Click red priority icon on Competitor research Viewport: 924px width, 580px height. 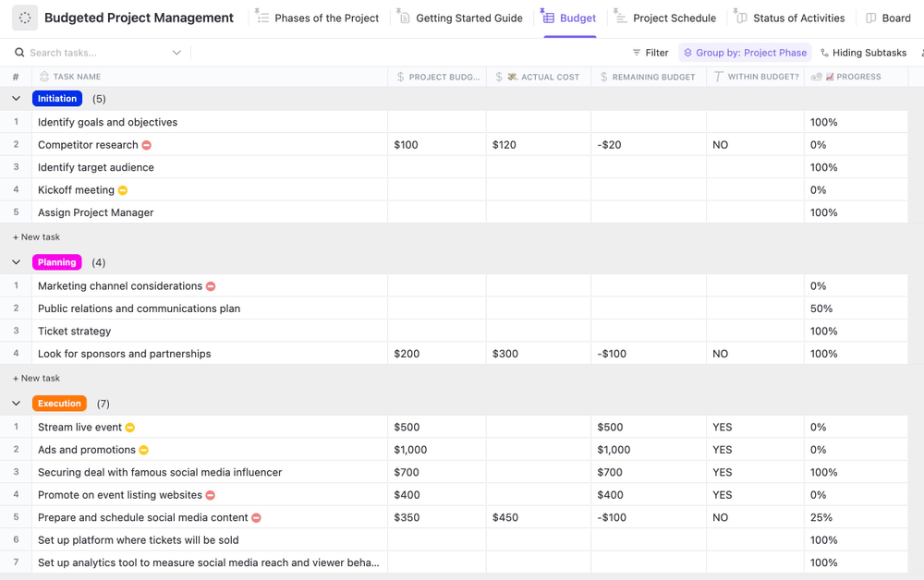tap(147, 145)
